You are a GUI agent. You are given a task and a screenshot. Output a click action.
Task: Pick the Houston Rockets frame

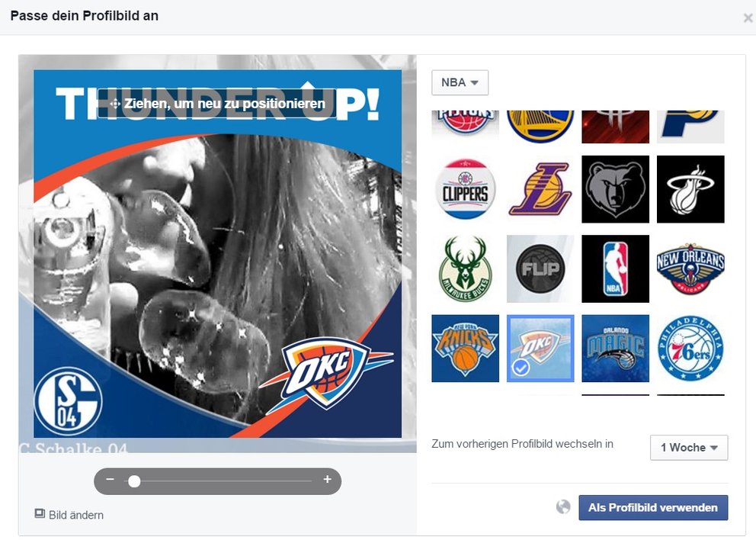tap(615, 127)
